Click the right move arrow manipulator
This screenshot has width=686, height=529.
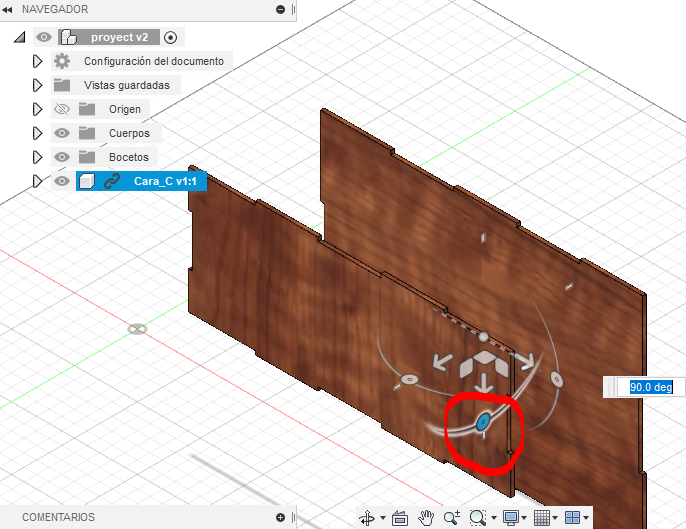(x=524, y=361)
